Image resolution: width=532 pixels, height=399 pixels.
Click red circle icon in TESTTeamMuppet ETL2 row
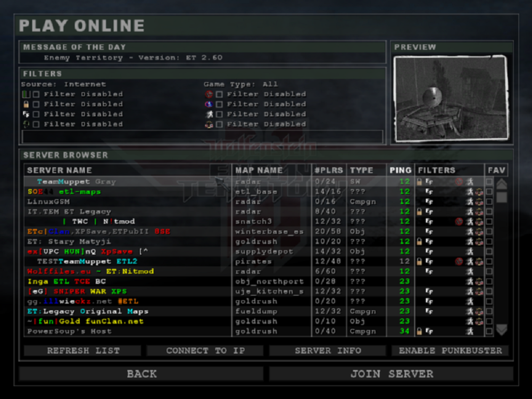coord(459,262)
